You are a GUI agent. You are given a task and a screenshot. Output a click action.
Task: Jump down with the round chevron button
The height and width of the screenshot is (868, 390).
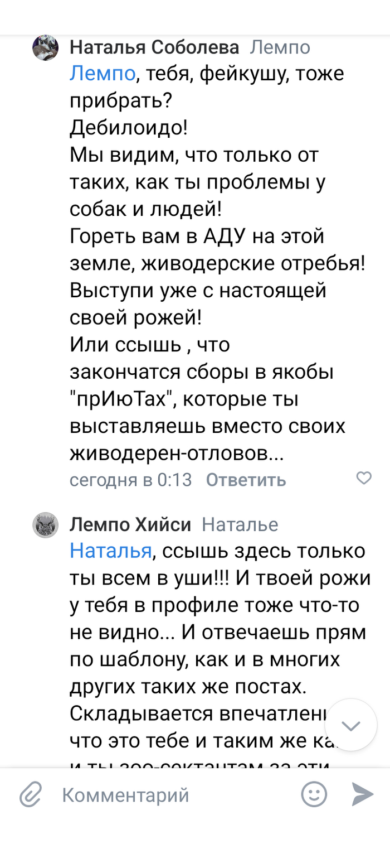(351, 725)
